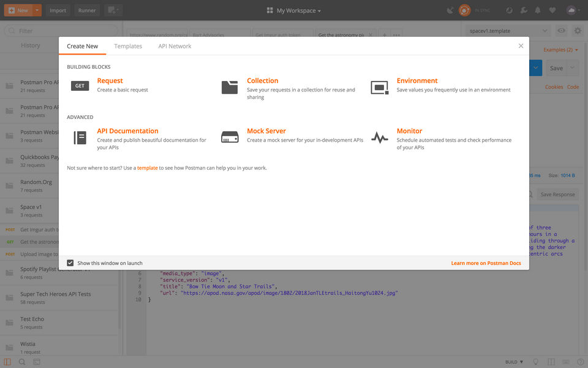Click the API Documentation page icon
Viewport: 588px width, 368px height.
click(x=80, y=138)
